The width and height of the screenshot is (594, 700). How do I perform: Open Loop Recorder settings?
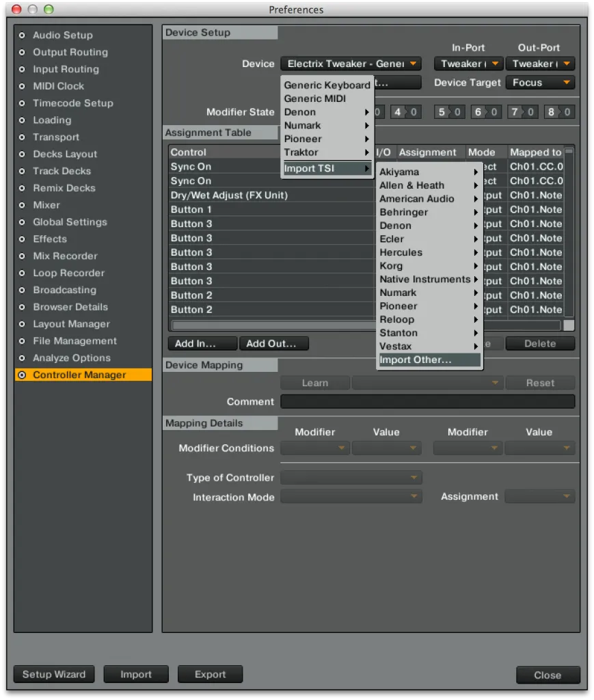point(68,273)
